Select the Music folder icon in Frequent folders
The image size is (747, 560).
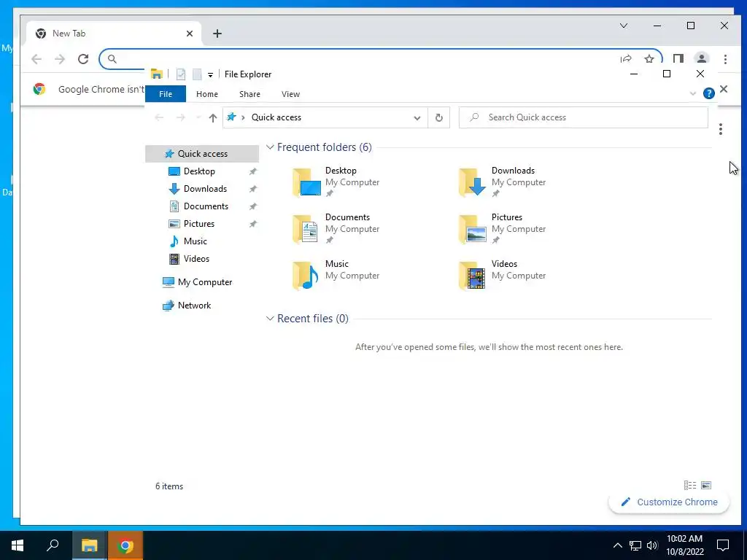[x=306, y=275]
